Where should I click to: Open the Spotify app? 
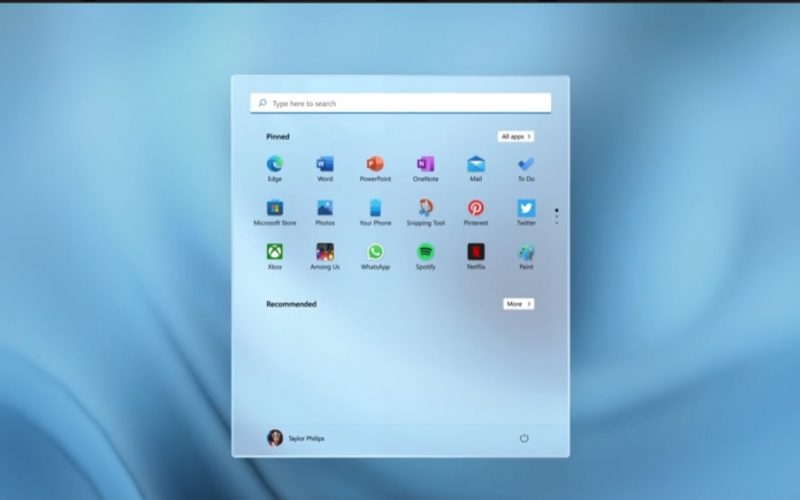coord(426,256)
